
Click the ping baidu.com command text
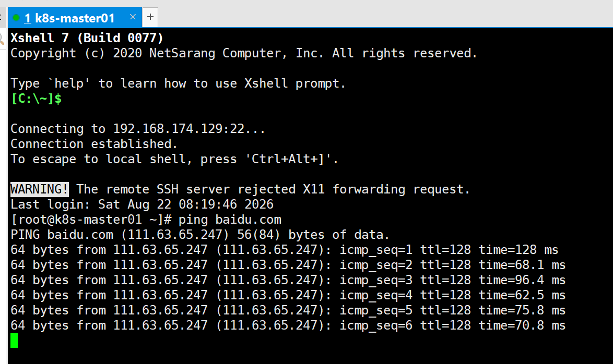pyautogui.click(x=230, y=220)
